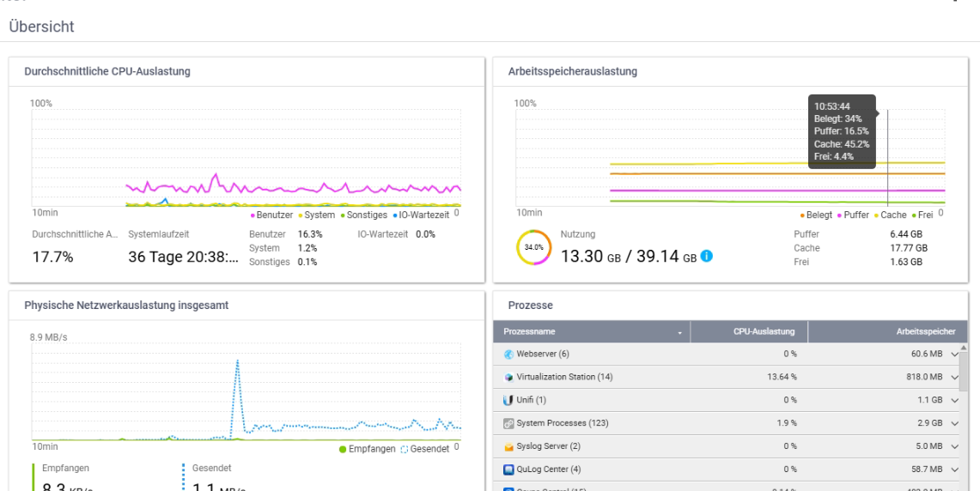Click the 34.0% memory usage donut

(x=533, y=247)
